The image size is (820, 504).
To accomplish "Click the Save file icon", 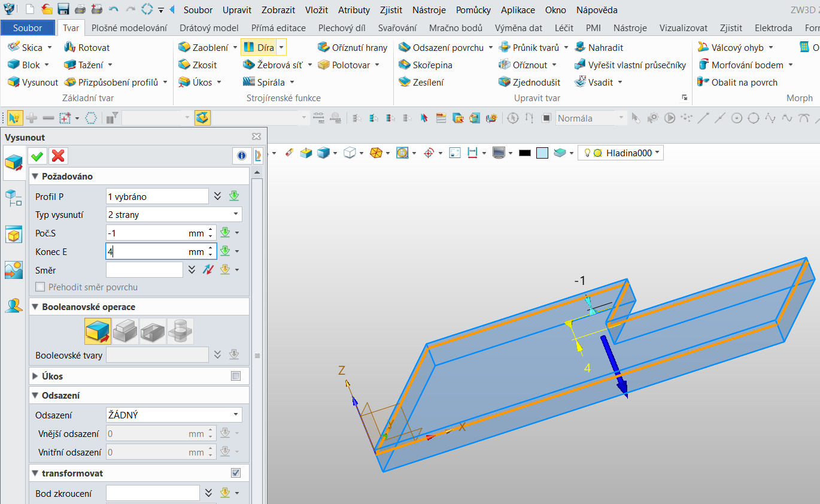I will click(x=63, y=10).
